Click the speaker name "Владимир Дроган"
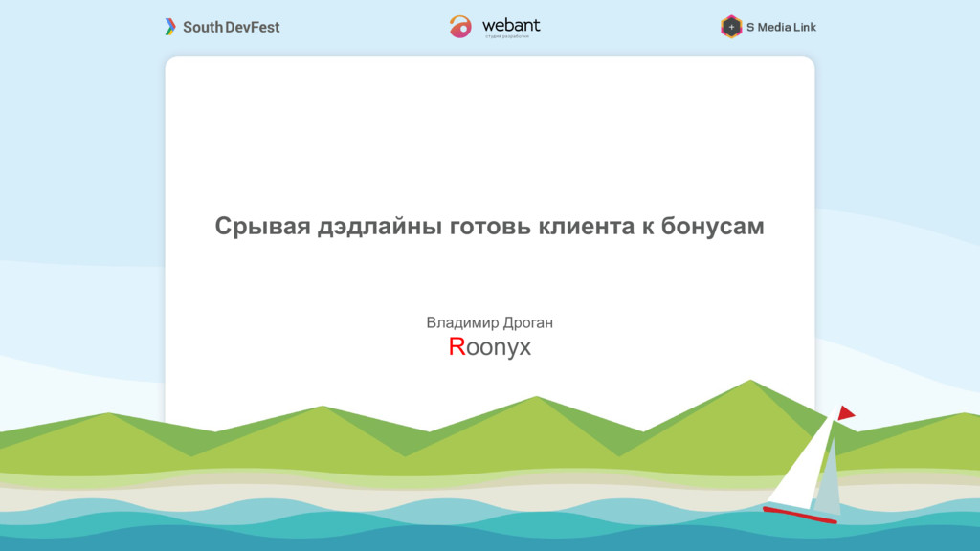Screen dimensions: 980x551 [x=489, y=322]
